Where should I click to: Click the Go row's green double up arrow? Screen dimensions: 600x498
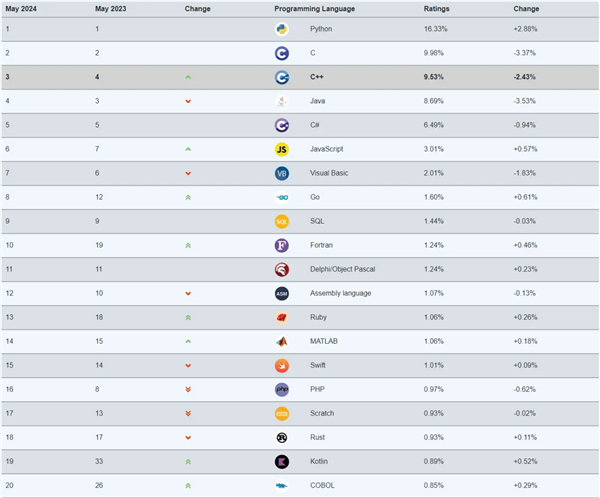188,197
